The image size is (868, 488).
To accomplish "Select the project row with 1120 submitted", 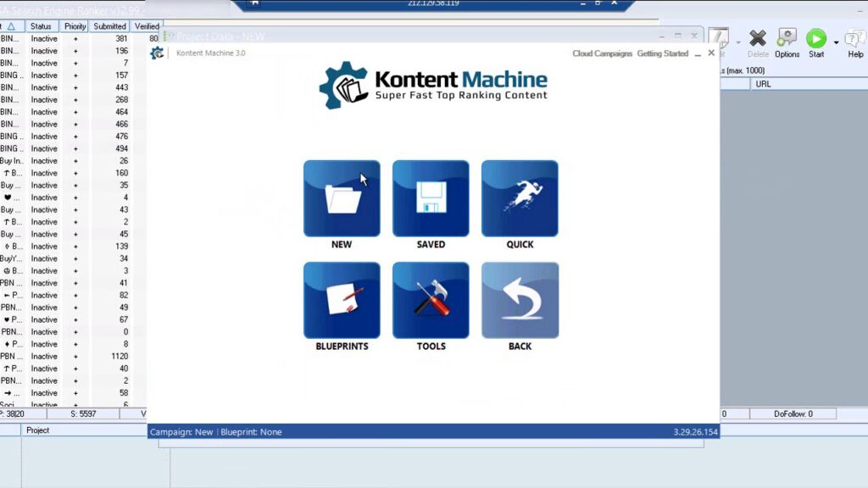I will (x=73, y=357).
